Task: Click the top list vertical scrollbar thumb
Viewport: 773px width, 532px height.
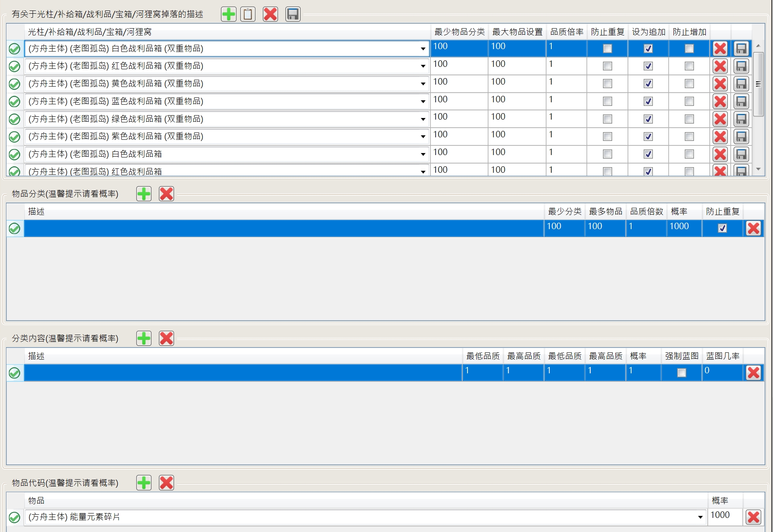Action: [758, 84]
